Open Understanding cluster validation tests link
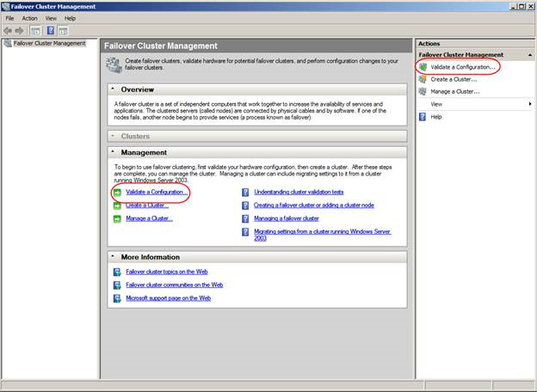 click(299, 192)
